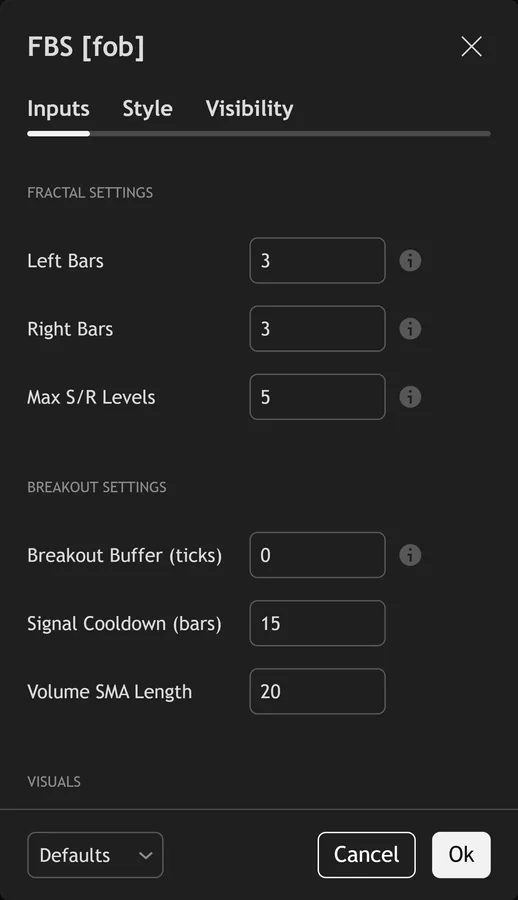Click the BREAKOUT SETTINGS section heading
Screen dimensions: 518x900
(97, 487)
